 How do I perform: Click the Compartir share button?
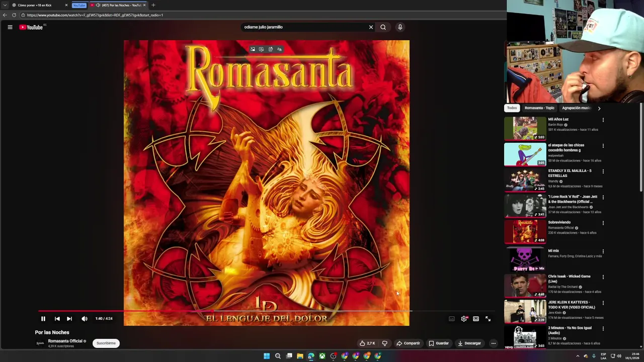pos(408,343)
